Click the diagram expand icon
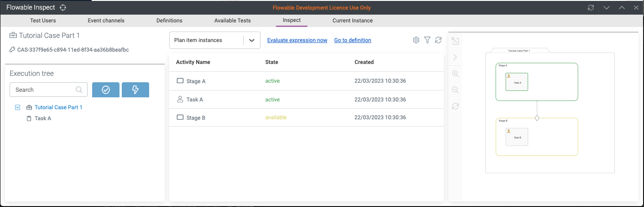 [x=455, y=41]
